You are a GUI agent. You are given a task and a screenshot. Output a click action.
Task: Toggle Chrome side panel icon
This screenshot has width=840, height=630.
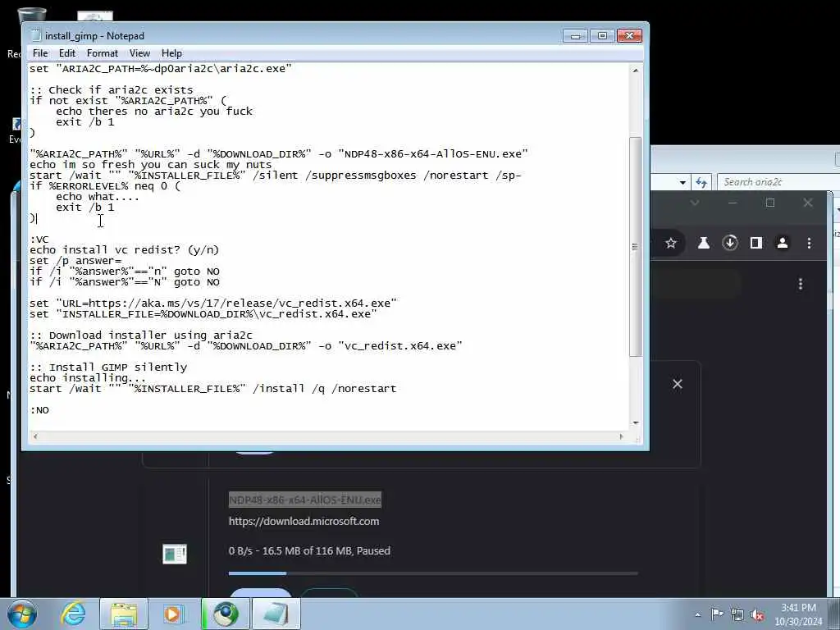pyautogui.click(x=756, y=243)
